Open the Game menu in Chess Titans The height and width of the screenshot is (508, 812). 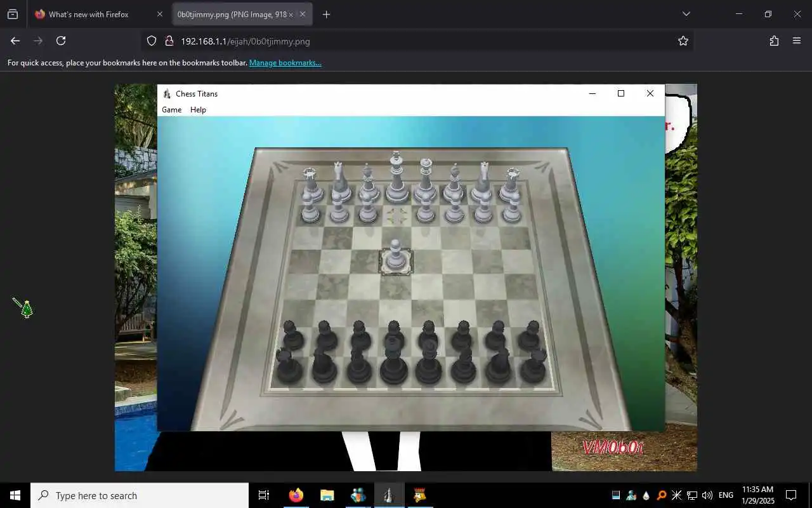(x=171, y=110)
